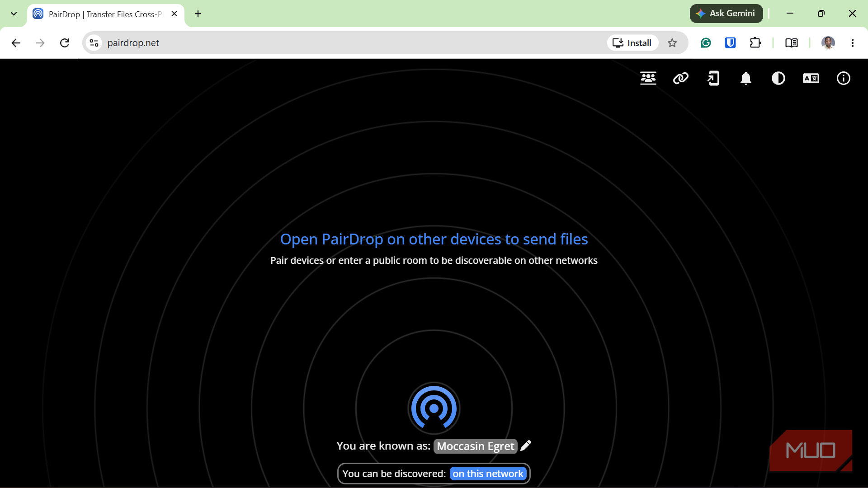Enable notifications with the bell icon
This screenshot has width=868, height=488.
pyautogui.click(x=746, y=79)
